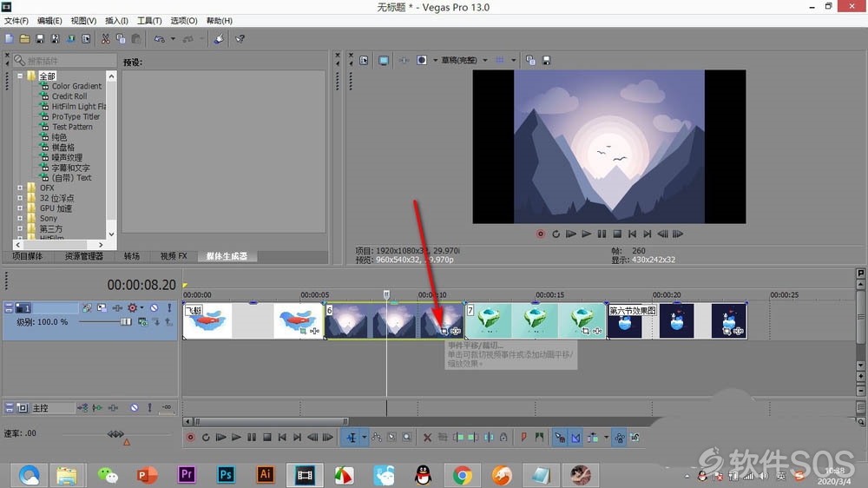Switch to the 转场 tab

point(132,256)
